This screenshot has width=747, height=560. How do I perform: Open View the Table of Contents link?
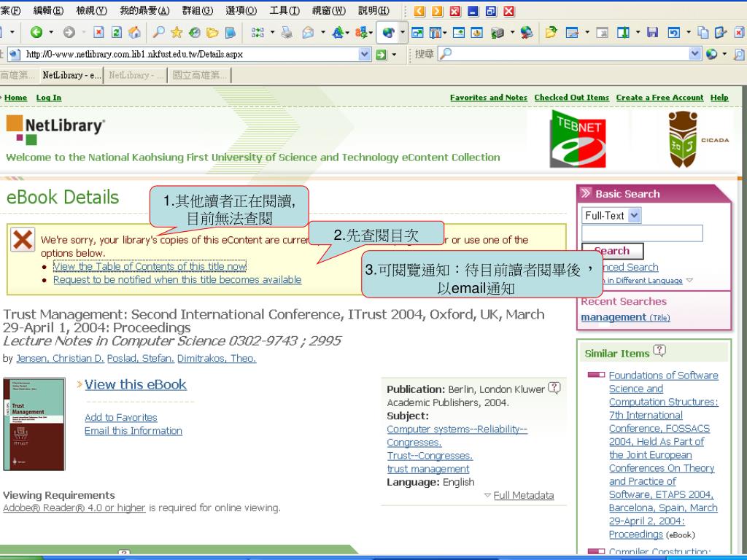[150, 266]
